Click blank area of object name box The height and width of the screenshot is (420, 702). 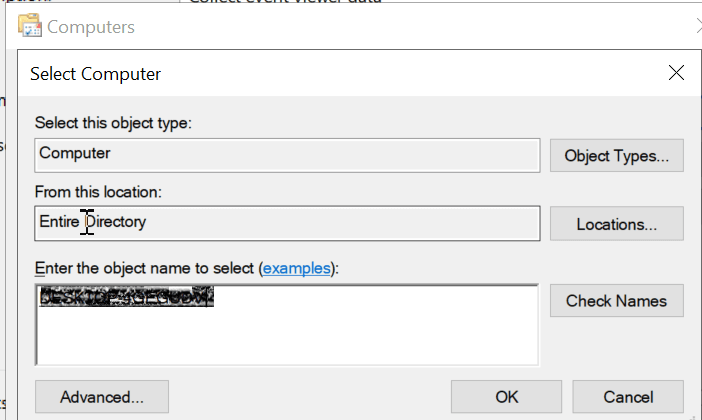click(x=358, y=336)
